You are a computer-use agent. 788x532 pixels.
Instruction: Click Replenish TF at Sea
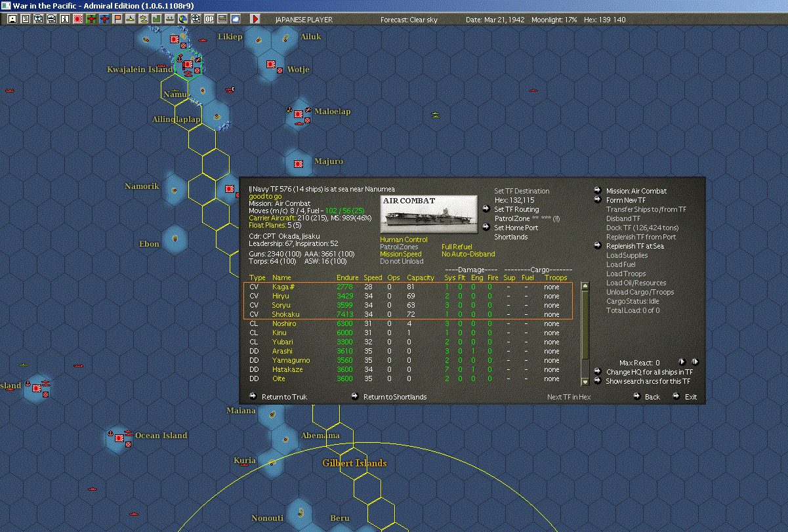tap(635, 246)
